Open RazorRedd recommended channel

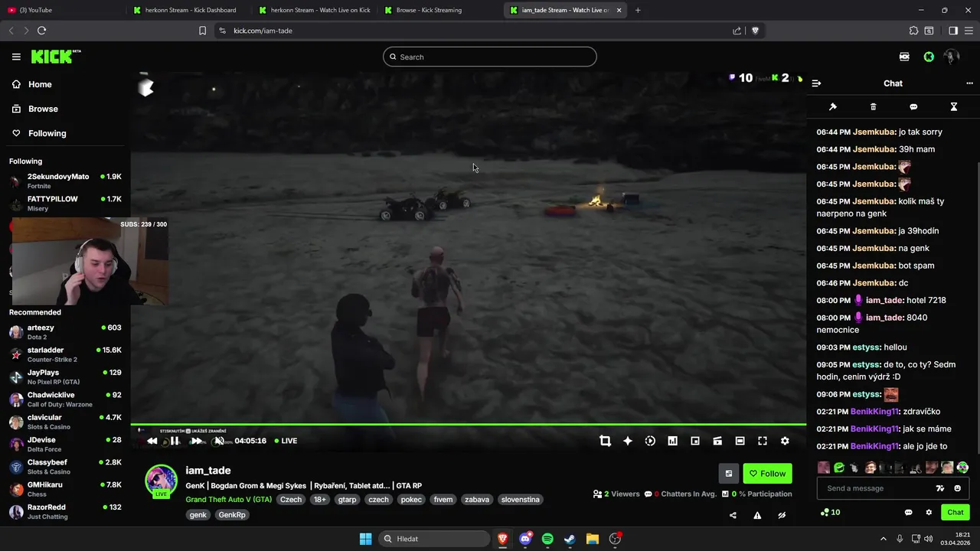(65, 511)
